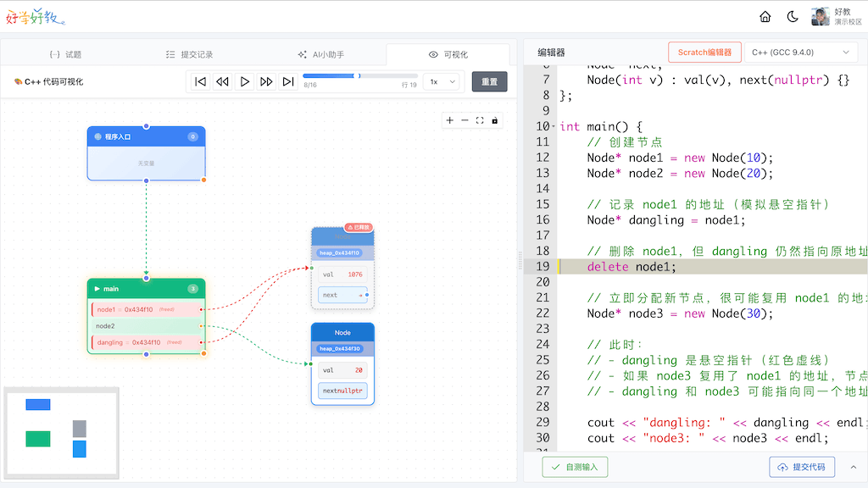Click the step progress slider bar
Screen dimensions: 868x488
[x=359, y=76]
